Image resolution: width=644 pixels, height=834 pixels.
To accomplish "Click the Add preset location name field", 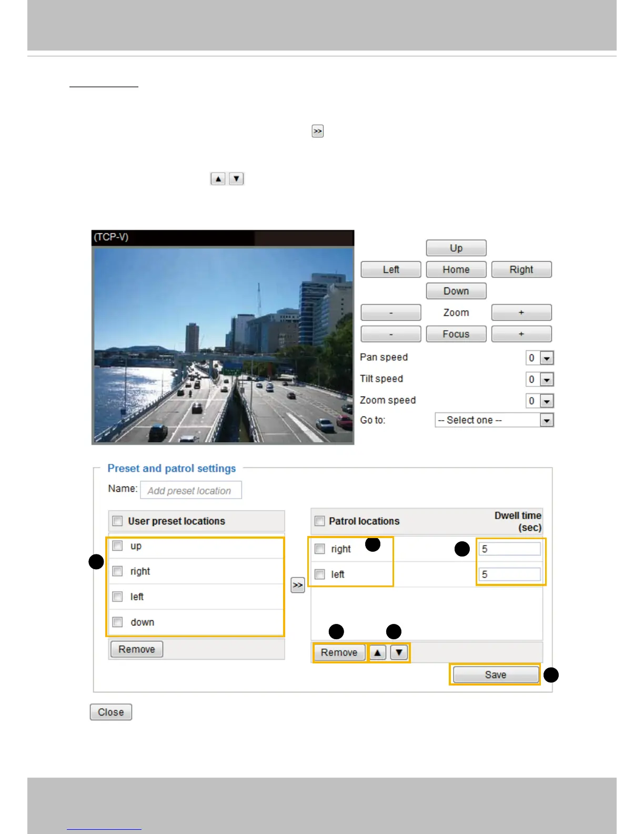I will [191, 490].
